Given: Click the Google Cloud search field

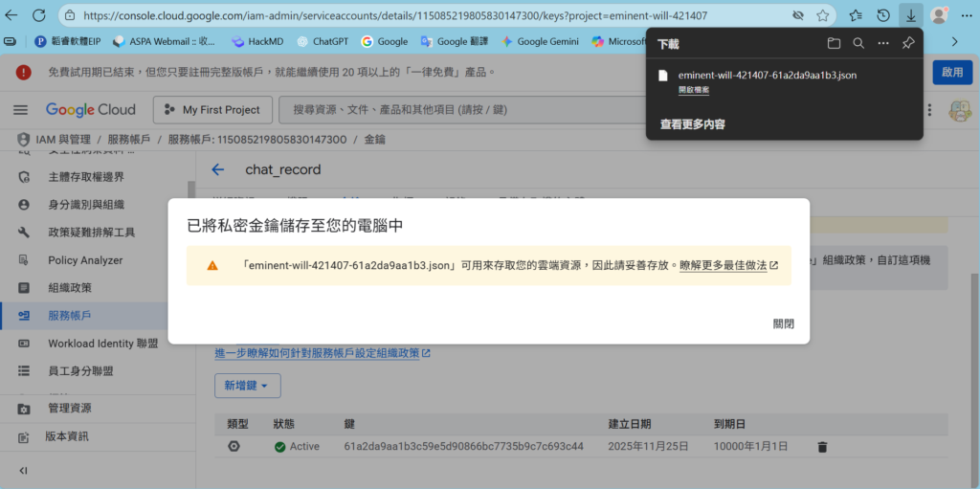Looking at the screenshot, I should coord(459,110).
